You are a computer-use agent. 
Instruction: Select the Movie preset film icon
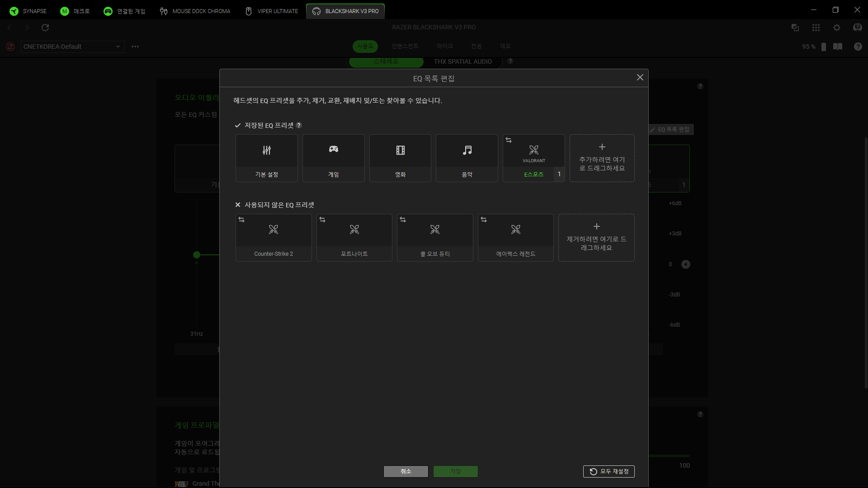[401, 150]
